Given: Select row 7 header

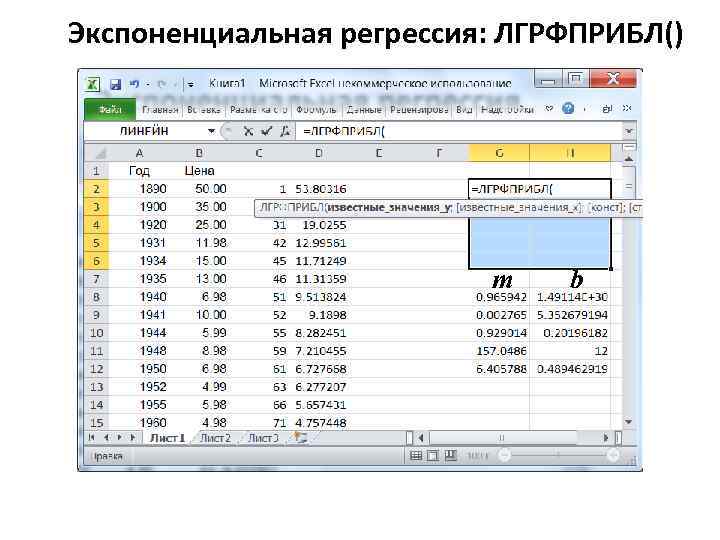Looking at the screenshot, I should pos(96,279).
